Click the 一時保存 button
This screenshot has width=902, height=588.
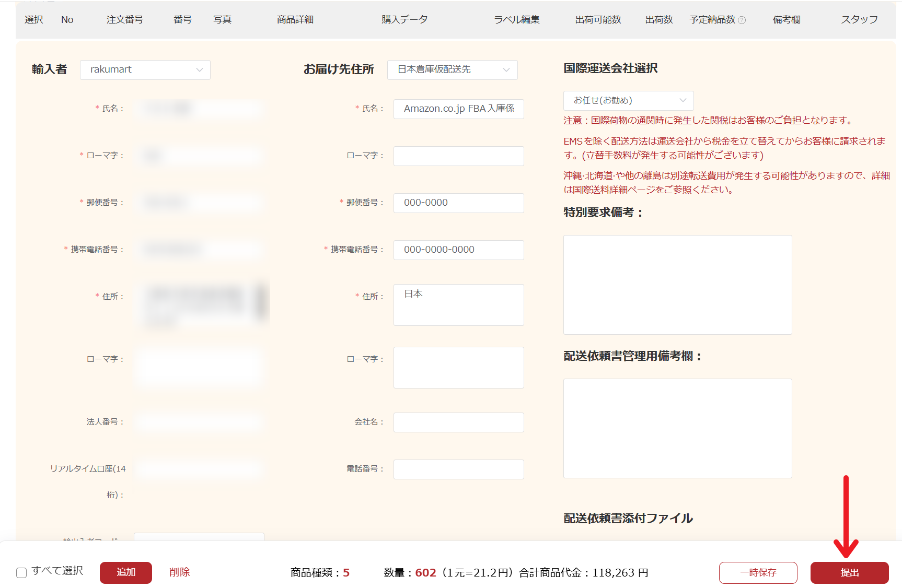[x=758, y=573]
